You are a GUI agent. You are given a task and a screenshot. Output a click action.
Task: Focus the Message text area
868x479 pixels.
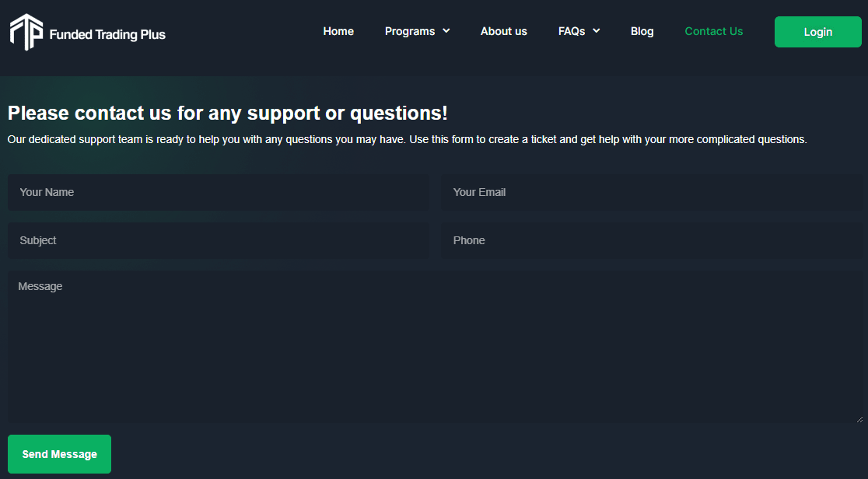click(435, 348)
